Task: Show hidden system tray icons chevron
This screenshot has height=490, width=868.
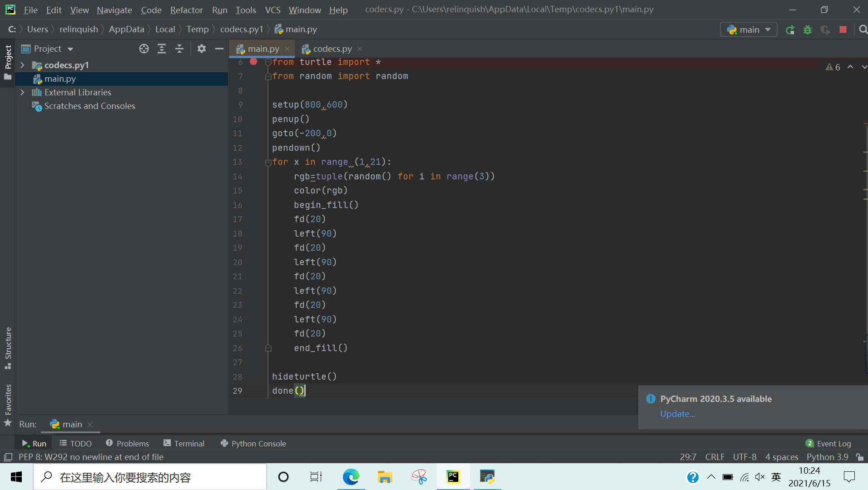Action: tap(711, 477)
